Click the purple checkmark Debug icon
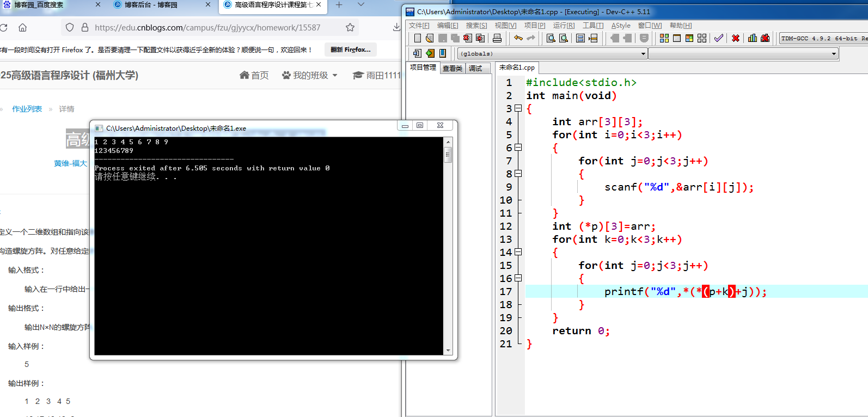 pyautogui.click(x=719, y=38)
